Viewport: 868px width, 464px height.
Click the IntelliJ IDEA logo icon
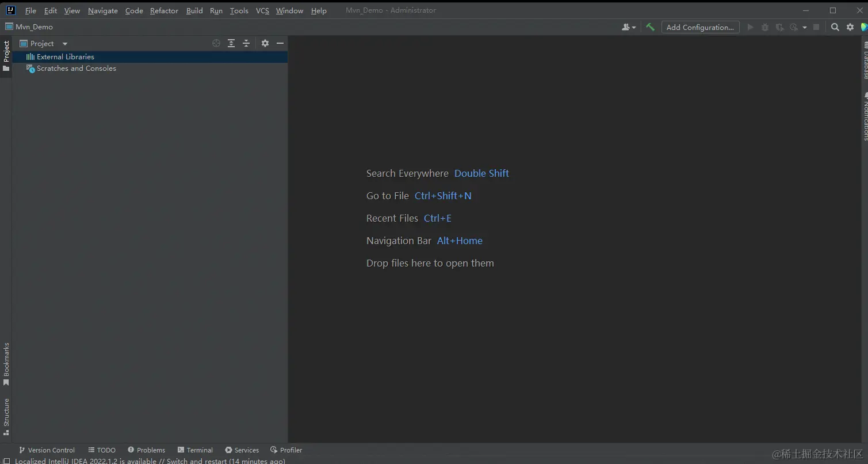(x=10, y=10)
